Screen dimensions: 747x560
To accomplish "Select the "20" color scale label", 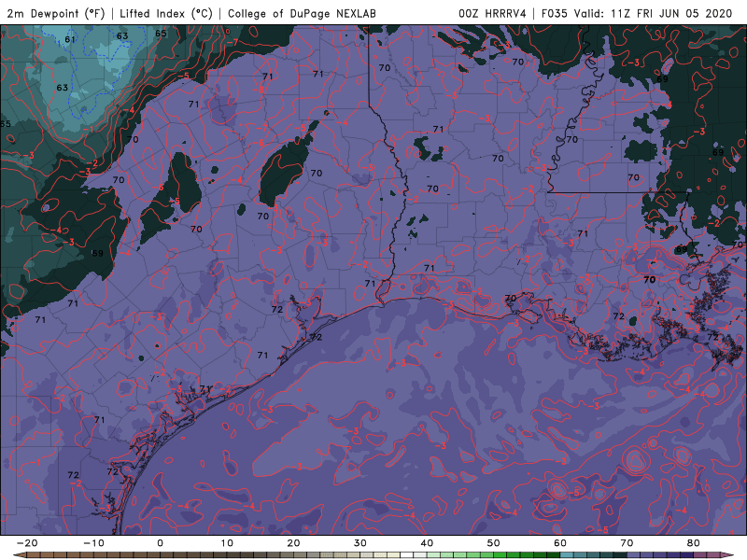I will (293, 543).
